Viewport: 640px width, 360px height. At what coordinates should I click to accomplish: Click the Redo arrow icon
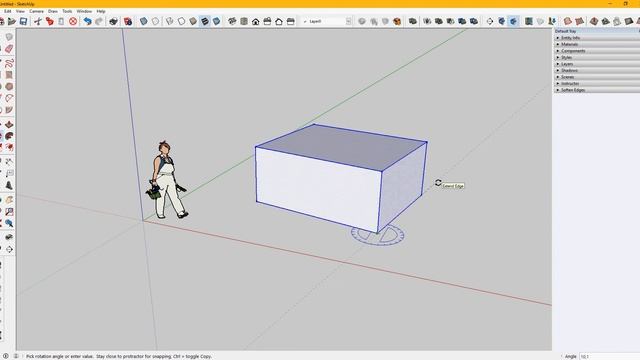(x=99, y=21)
